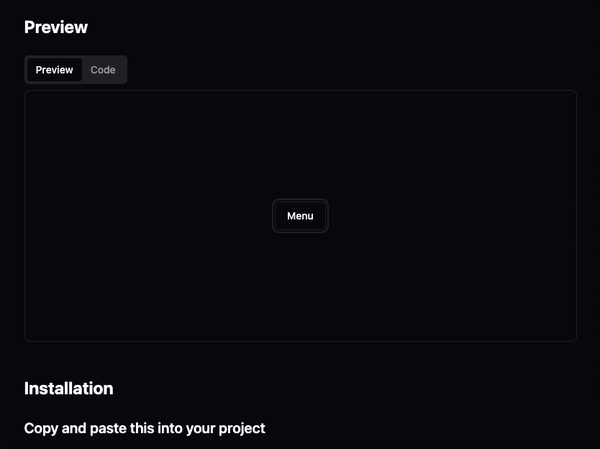Click the outlined Menu button

300,216
